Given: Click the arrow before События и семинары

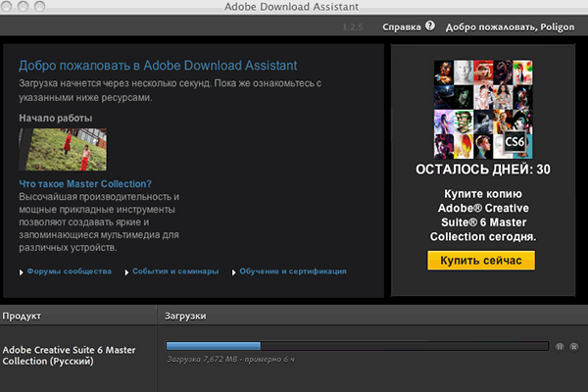Looking at the screenshot, I should pyautogui.click(x=125, y=271).
